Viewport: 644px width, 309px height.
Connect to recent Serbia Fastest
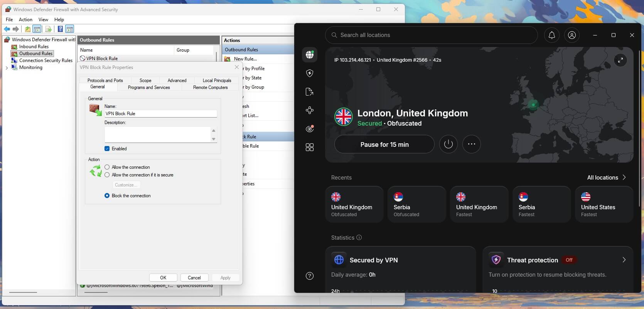pos(542,204)
